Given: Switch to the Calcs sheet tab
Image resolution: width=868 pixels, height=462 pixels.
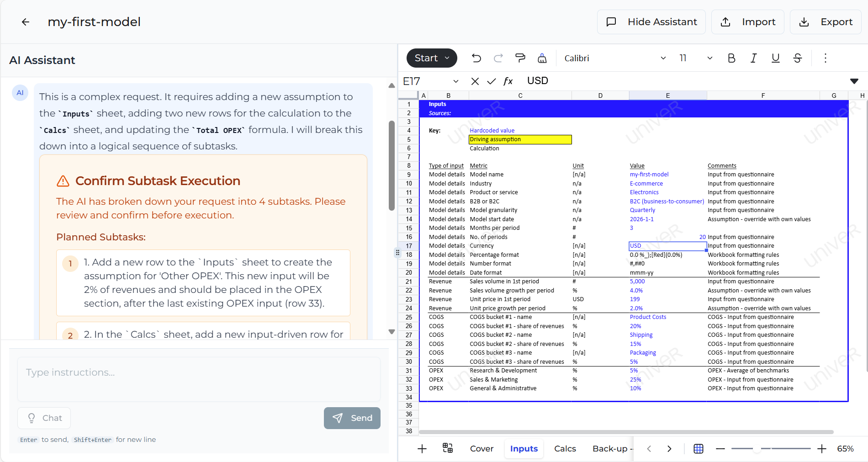Looking at the screenshot, I should click(x=565, y=449).
